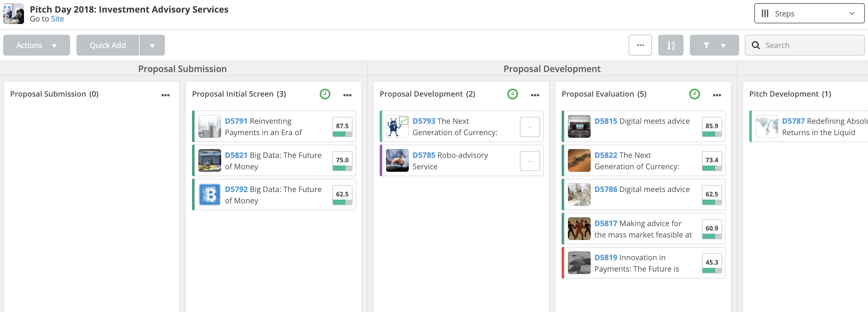868x312 pixels.
Task: Open Proposal Initial Screen column ellipsis menu
Action: tap(347, 95)
